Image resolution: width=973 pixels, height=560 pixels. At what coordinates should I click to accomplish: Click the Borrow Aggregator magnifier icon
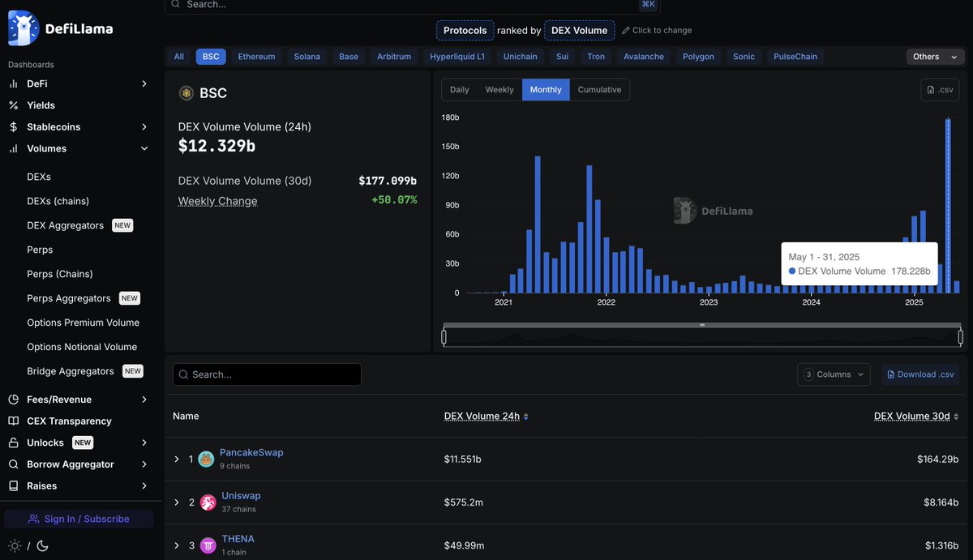13,464
